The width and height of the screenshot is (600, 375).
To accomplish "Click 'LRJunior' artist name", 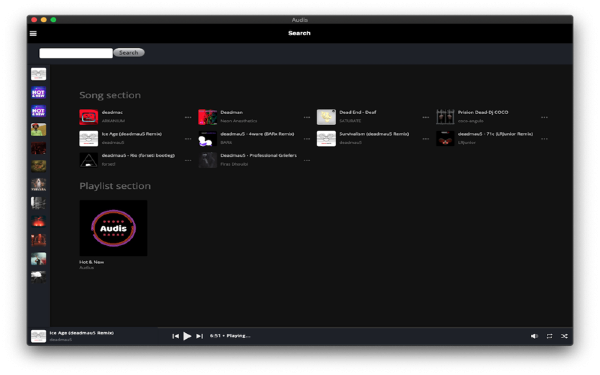I will (466, 142).
